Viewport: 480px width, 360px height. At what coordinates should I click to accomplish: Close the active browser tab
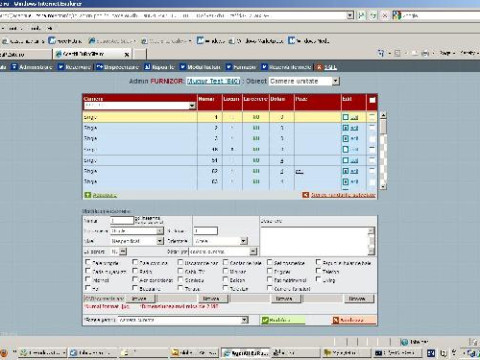[x=127, y=54]
